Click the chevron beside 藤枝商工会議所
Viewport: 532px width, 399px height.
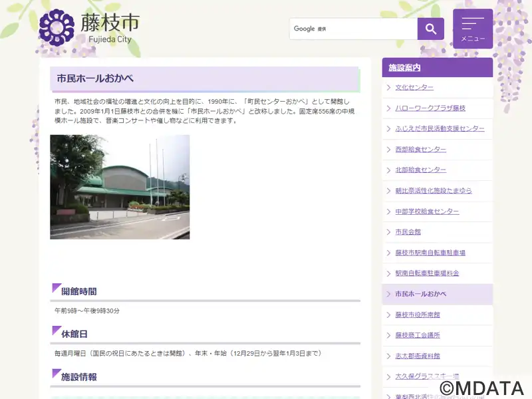tap(388, 335)
